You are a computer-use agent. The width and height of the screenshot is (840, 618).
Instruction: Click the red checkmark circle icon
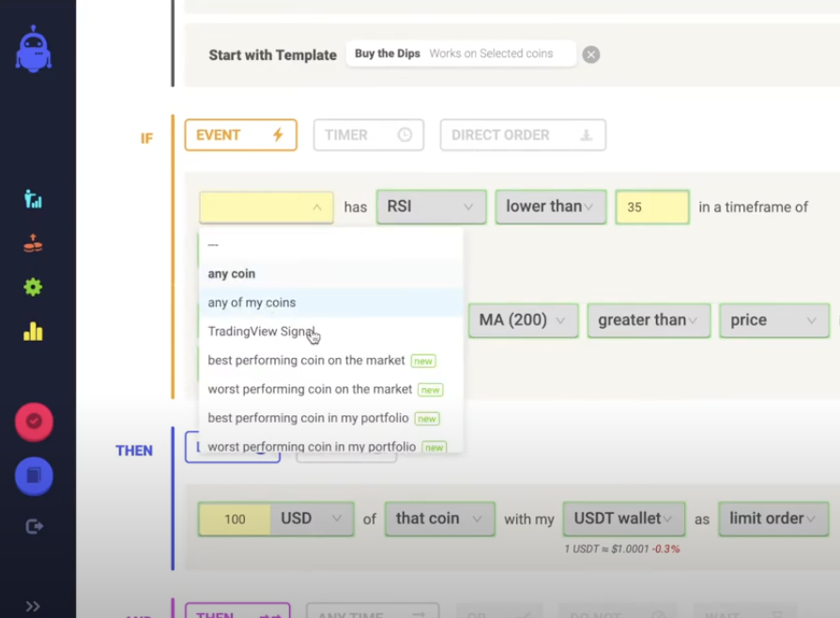(34, 422)
